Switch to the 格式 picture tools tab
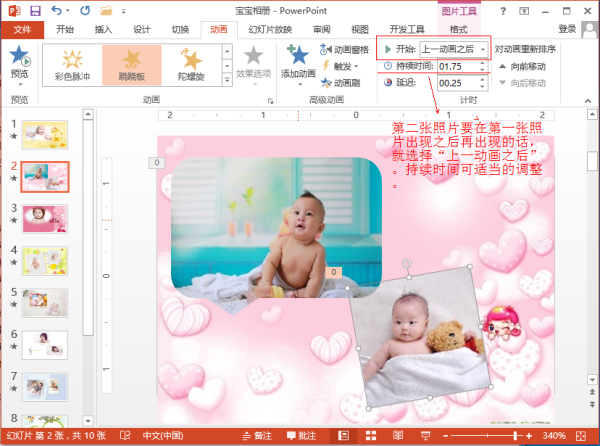Screen dimensions: 600x446 click(x=458, y=29)
